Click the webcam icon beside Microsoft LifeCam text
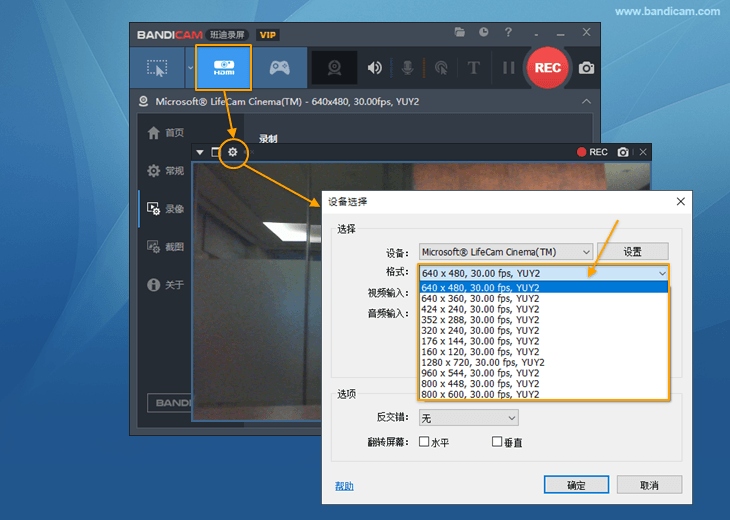The height and width of the screenshot is (520, 730). (x=143, y=101)
